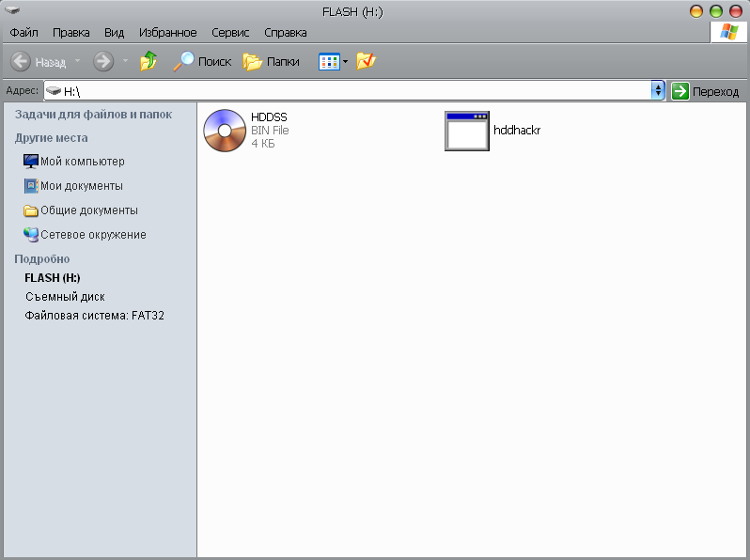Image resolution: width=750 pixels, height=560 pixels.
Task: Open the Поиск search panel
Action: [x=202, y=61]
